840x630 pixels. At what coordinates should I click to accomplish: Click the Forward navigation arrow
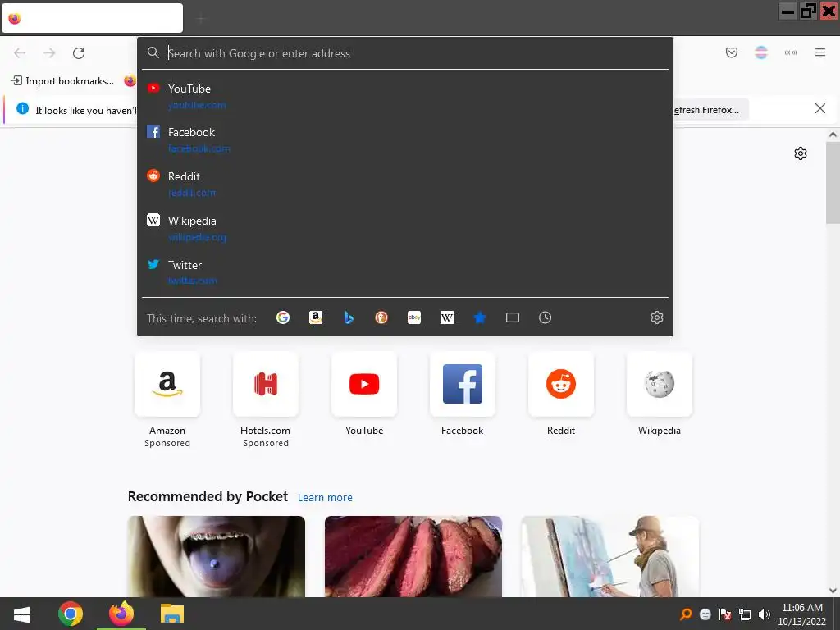(49, 52)
